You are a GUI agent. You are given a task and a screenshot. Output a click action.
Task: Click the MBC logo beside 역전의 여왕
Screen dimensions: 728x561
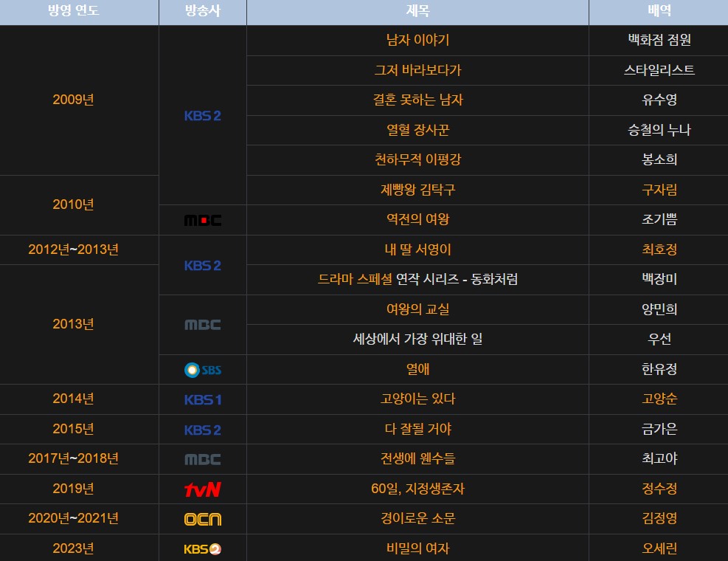click(x=202, y=220)
